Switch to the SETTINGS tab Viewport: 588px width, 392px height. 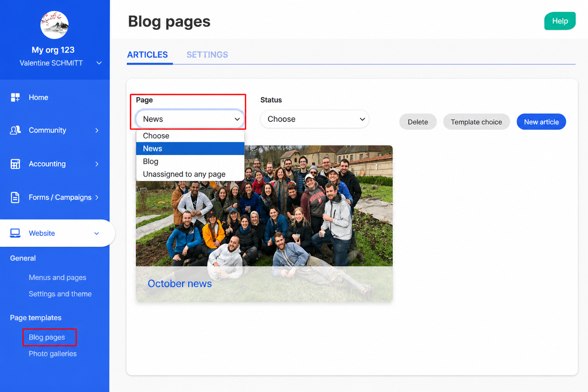tap(207, 55)
